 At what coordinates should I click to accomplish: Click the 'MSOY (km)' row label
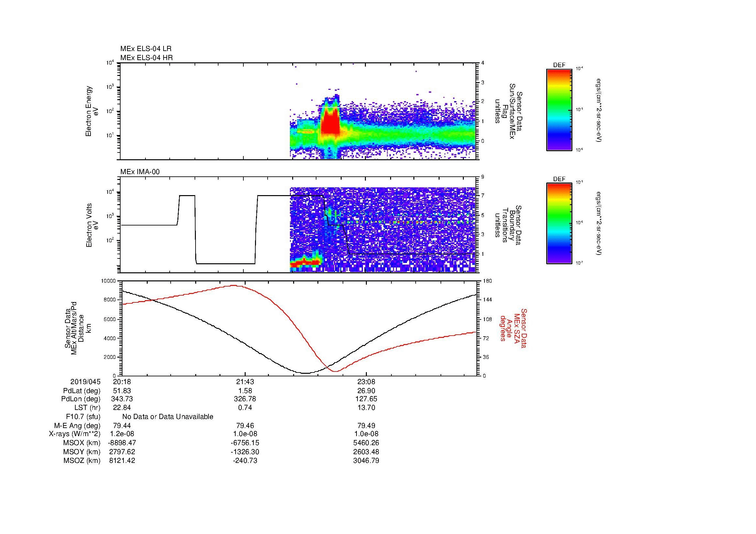coord(82,452)
